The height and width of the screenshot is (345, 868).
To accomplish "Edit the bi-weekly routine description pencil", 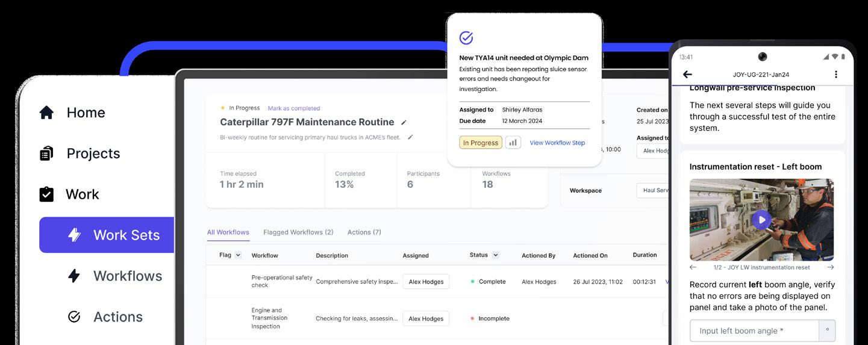I will pyautogui.click(x=410, y=137).
